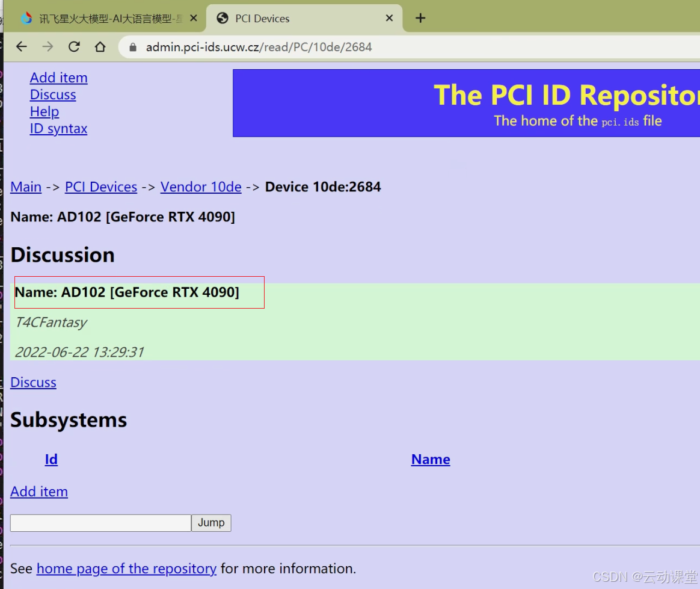Open home page of the repository link
This screenshot has height=589, width=700.
pos(126,569)
